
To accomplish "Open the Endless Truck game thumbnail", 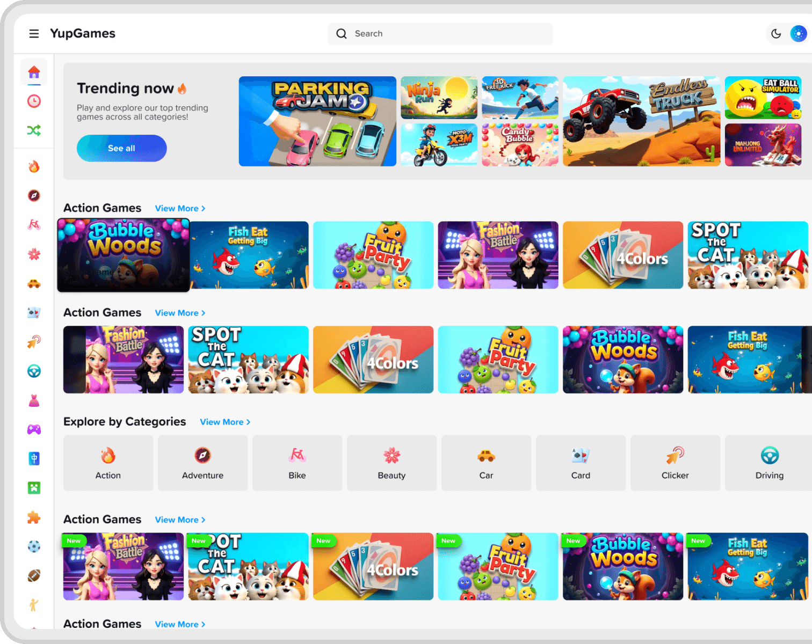I will pyautogui.click(x=641, y=121).
